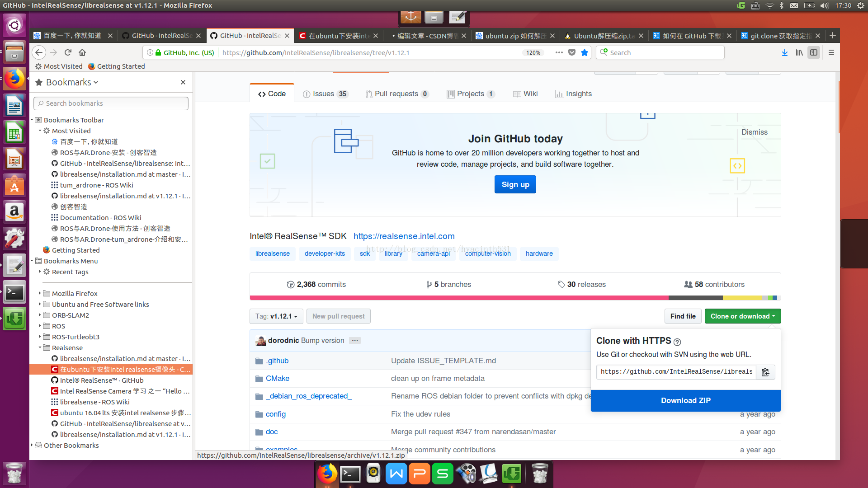The height and width of the screenshot is (488, 868).
Task: Open LibreOffice Calc in launcher
Action: click(x=14, y=132)
